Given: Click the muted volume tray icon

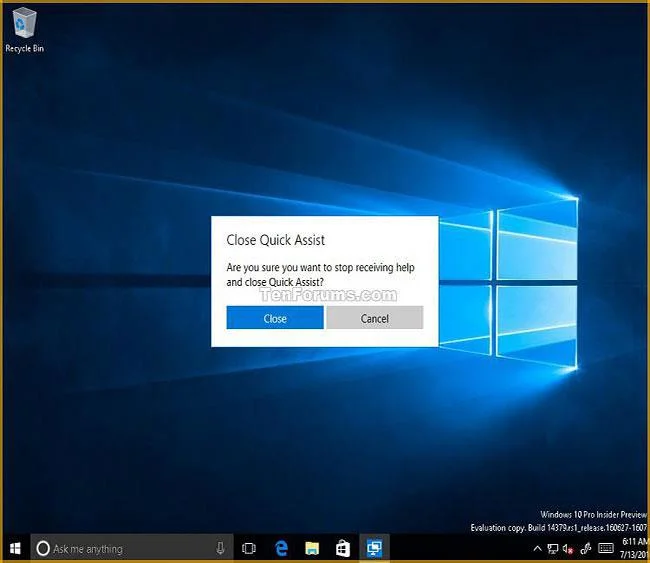Looking at the screenshot, I should pos(568,549).
